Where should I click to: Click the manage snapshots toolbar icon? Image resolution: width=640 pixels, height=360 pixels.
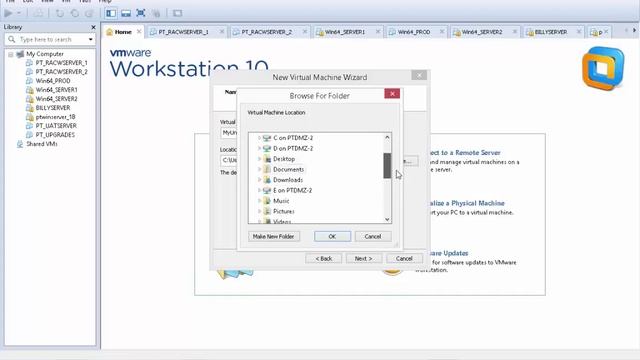click(89, 13)
